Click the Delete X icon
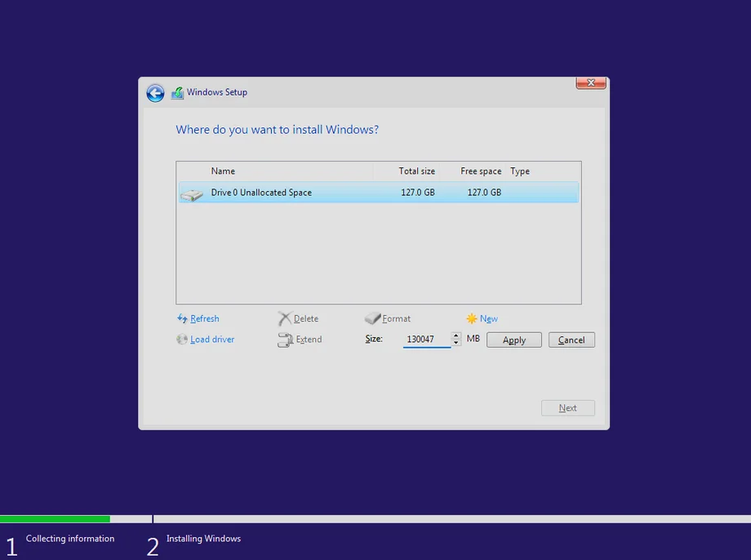The height and width of the screenshot is (560, 751). click(x=284, y=318)
